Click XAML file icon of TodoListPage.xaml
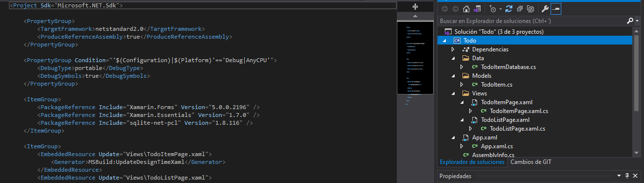This screenshot has height=183, width=644. pyautogui.click(x=474, y=120)
